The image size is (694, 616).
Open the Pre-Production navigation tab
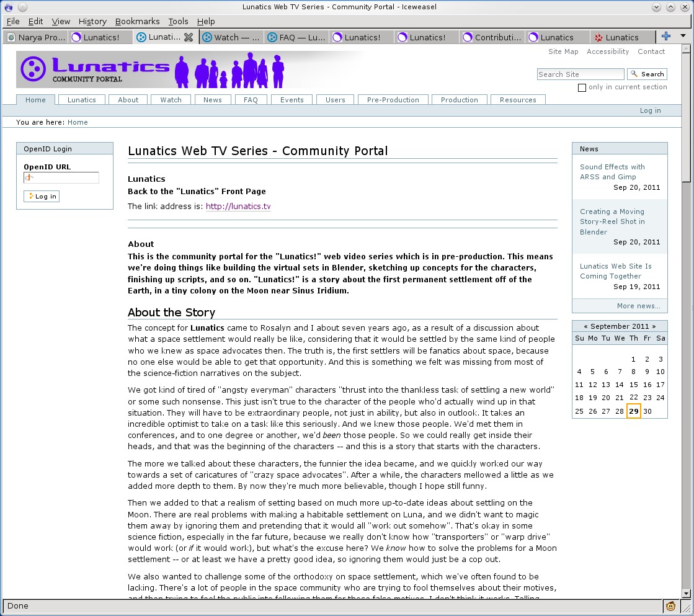coord(393,100)
